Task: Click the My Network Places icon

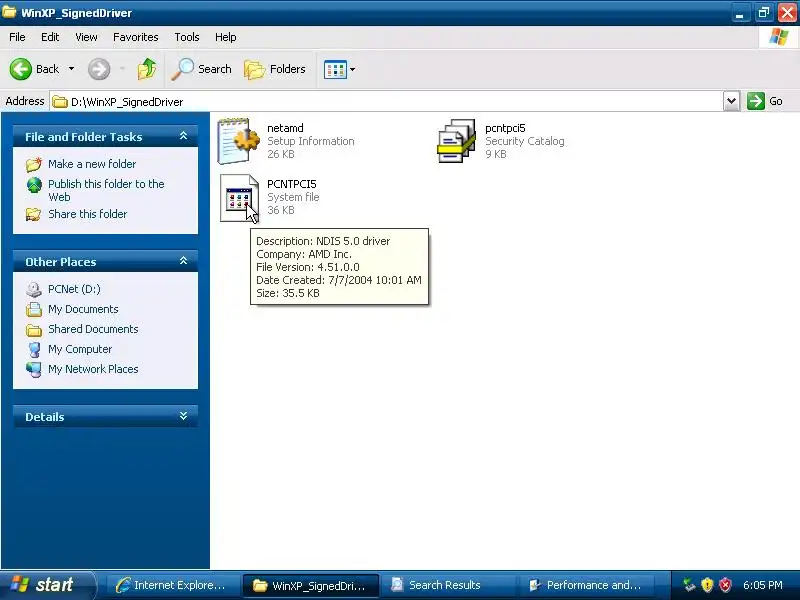Action: [34, 369]
